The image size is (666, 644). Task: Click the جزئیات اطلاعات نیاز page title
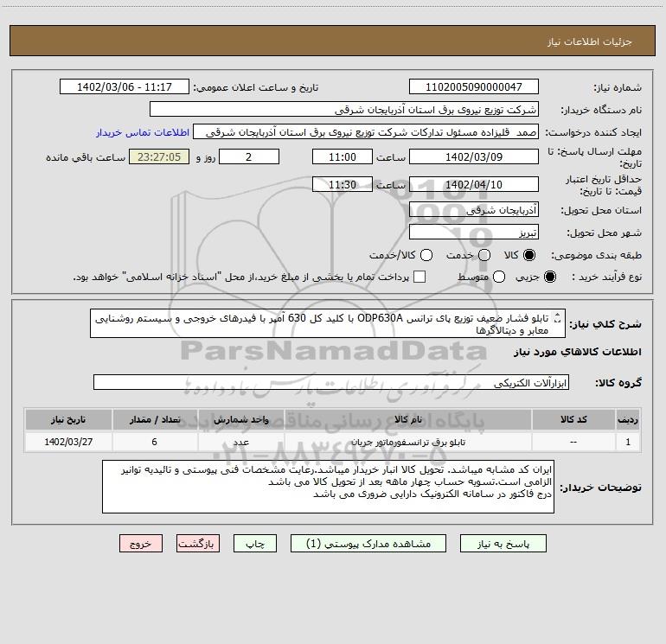590,41
